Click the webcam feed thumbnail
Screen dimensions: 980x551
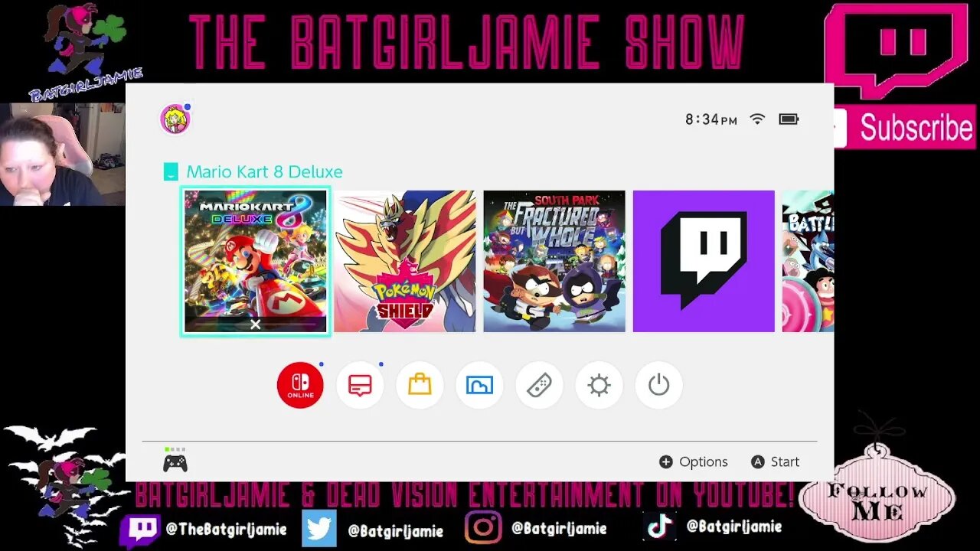(62, 155)
